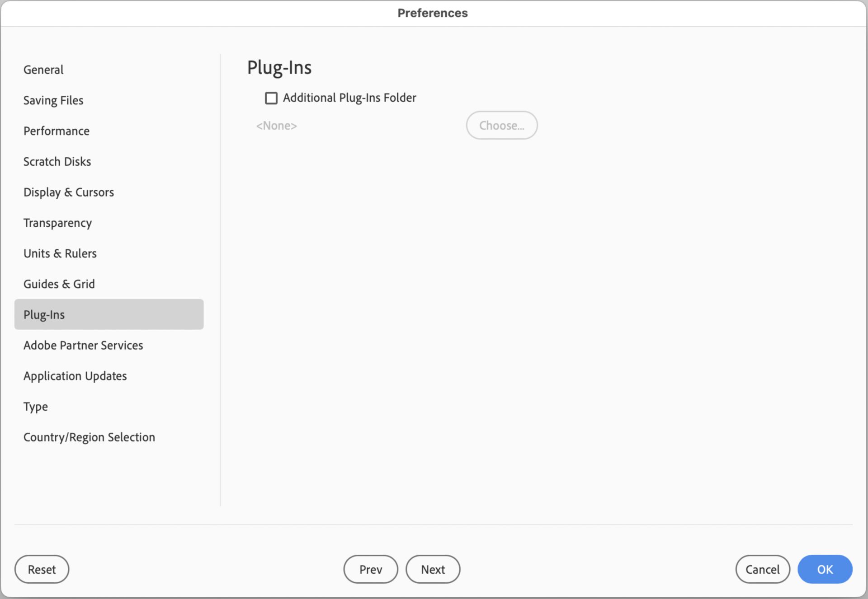Open Adobe Partner Services section
Image resolution: width=868 pixels, height=599 pixels.
point(83,345)
